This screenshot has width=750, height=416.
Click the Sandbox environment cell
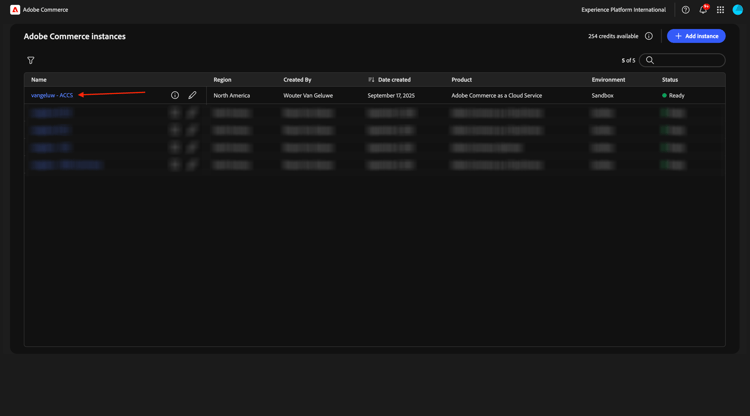click(x=602, y=95)
